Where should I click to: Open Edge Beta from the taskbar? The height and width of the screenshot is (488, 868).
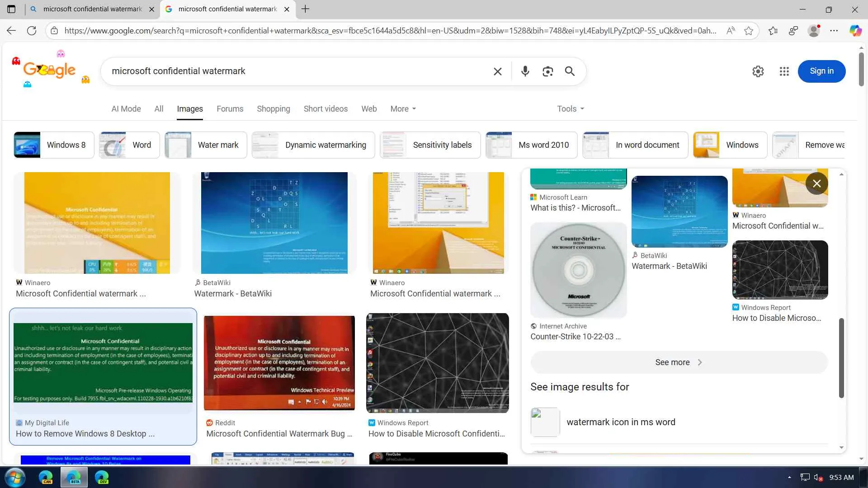[x=73, y=477]
